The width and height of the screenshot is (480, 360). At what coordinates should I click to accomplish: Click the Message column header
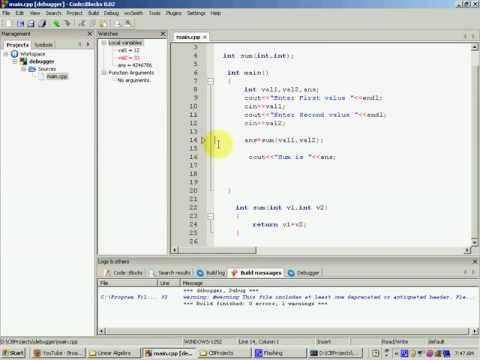[x=328, y=283]
